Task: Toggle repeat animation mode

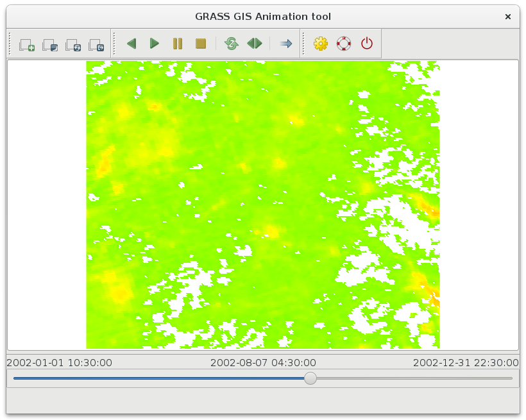Action: [232, 44]
